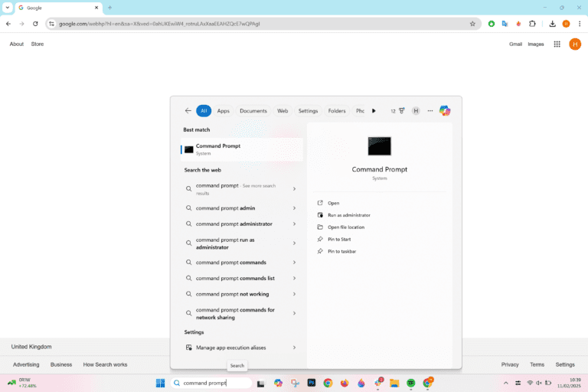Screen dimensions: 588x392
Task: Expand 'command prompt run as administrator' arrow
Action: tap(294, 243)
